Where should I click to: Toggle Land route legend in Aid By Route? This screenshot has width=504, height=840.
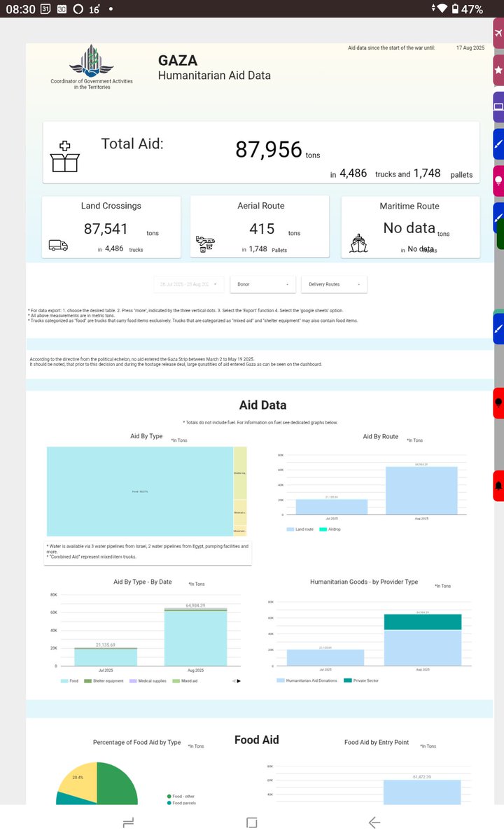[300, 529]
